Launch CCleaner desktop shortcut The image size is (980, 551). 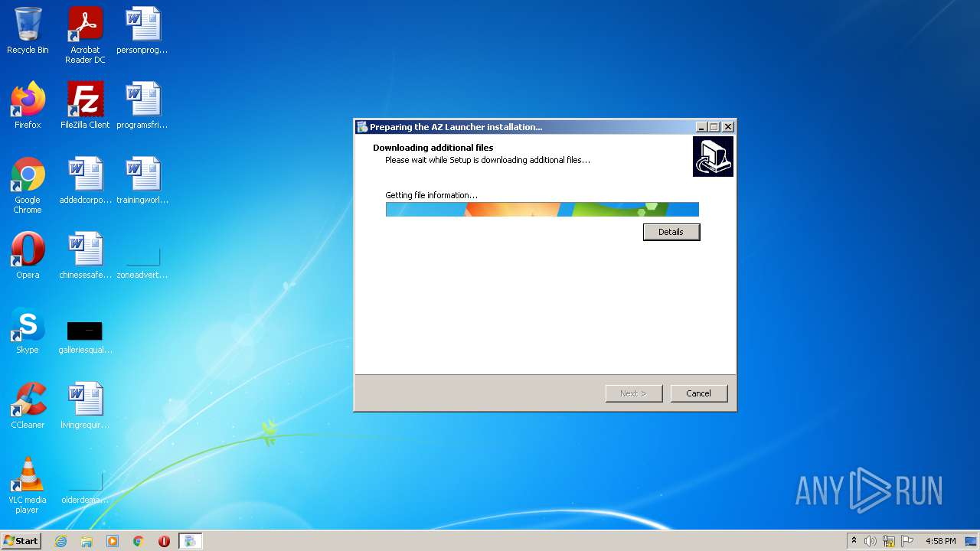[x=28, y=406]
